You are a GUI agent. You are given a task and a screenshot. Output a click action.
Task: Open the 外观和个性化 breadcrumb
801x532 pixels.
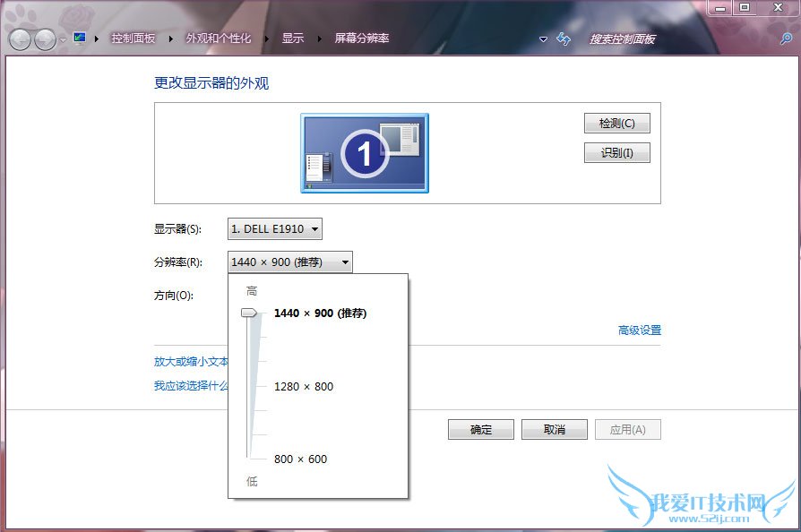pyautogui.click(x=218, y=39)
